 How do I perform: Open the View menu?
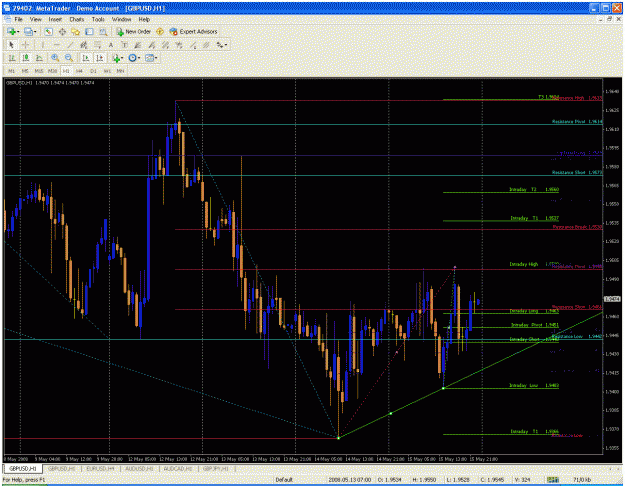coord(35,19)
